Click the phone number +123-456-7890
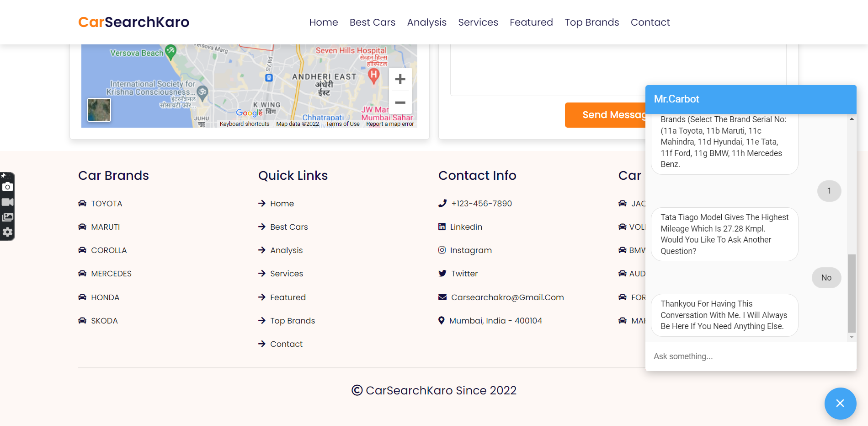Screen dimensions: 868x426 coord(482,204)
